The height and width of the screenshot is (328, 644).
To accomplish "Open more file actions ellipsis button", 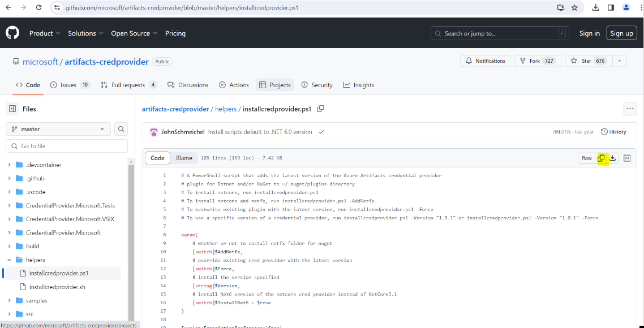I will (x=630, y=109).
